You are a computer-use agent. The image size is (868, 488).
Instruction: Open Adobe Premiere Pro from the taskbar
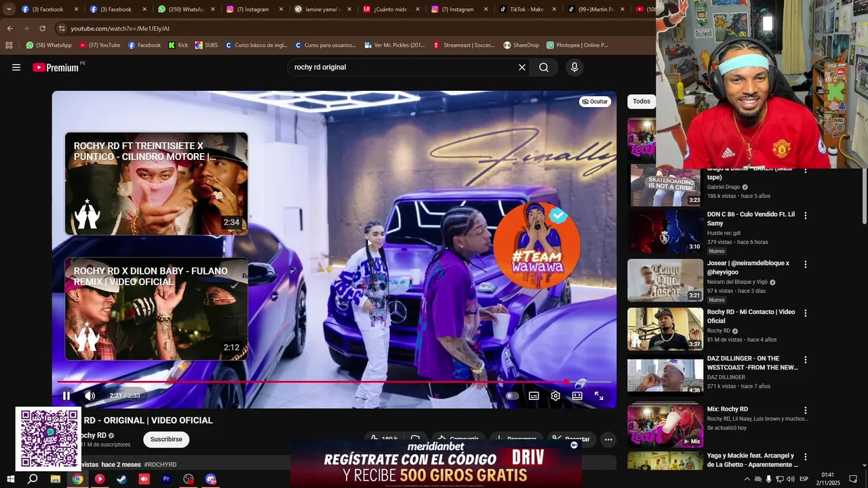[x=166, y=479]
